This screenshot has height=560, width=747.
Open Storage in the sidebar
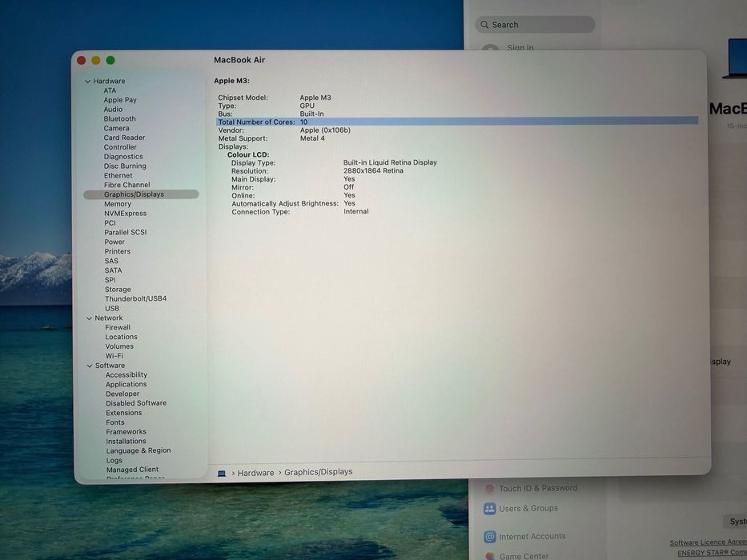tap(118, 290)
